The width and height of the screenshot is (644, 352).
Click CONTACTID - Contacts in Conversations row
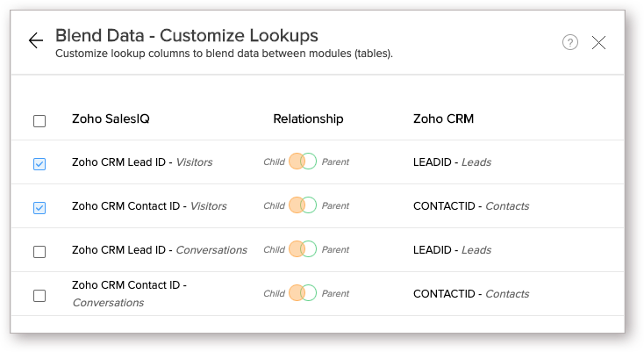[x=471, y=294]
